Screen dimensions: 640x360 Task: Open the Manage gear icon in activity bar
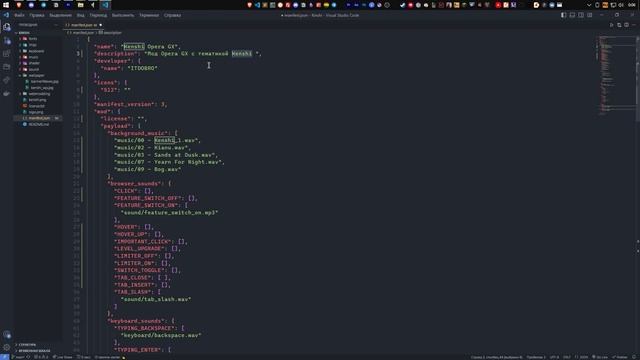click(x=7, y=347)
